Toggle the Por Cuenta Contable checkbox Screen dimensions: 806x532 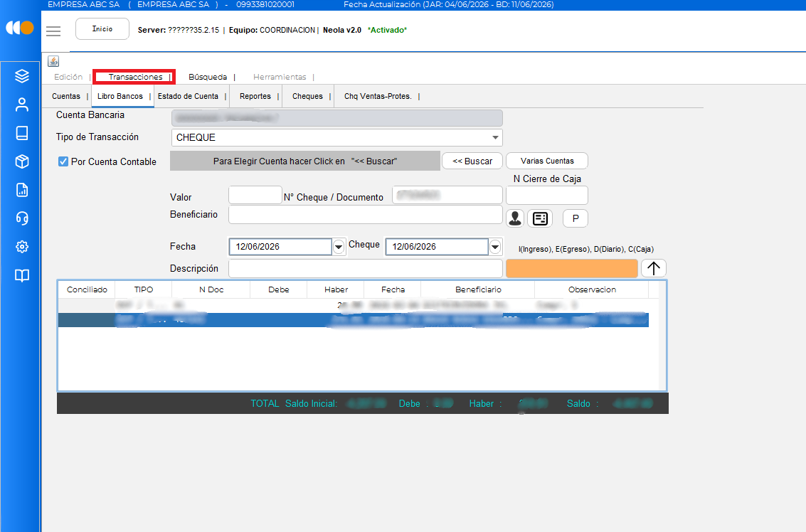click(63, 161)
